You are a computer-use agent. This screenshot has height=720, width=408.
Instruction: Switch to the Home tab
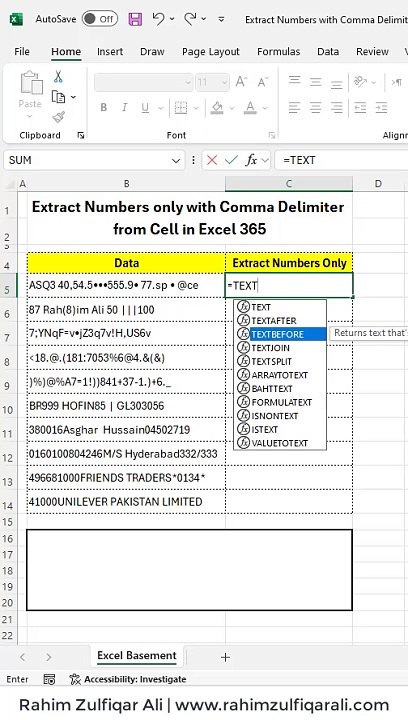(x=66, y=51)
